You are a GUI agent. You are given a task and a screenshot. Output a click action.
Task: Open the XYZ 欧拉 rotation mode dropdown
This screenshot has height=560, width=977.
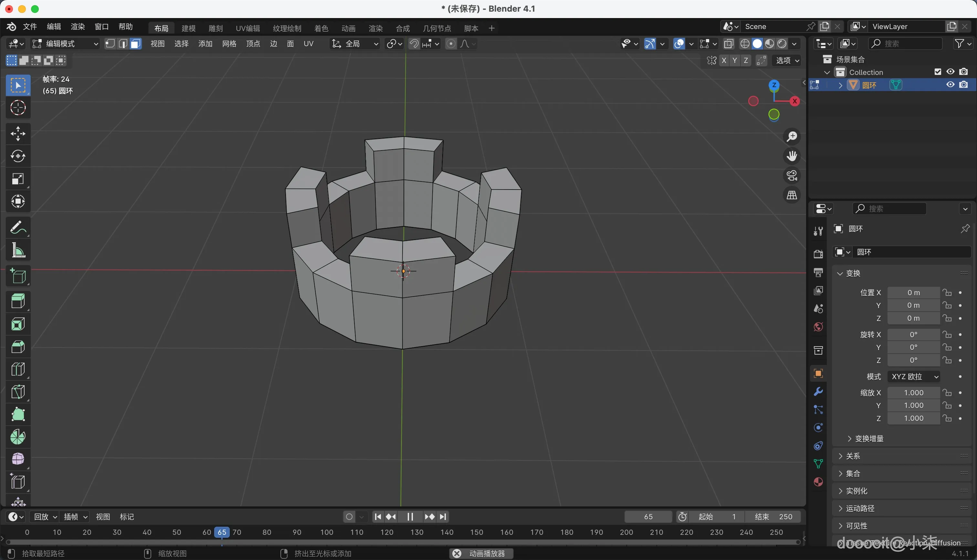(914, 377)
